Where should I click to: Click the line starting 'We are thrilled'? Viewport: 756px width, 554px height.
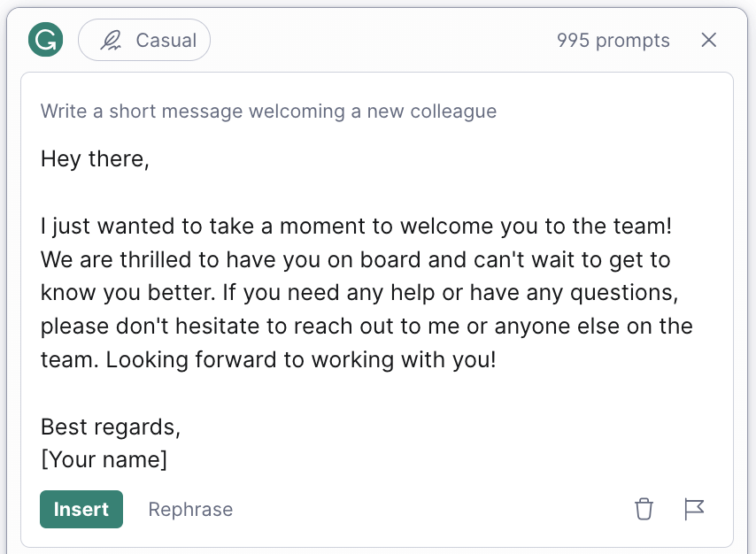pyautogui.click(x=355, y=260)
